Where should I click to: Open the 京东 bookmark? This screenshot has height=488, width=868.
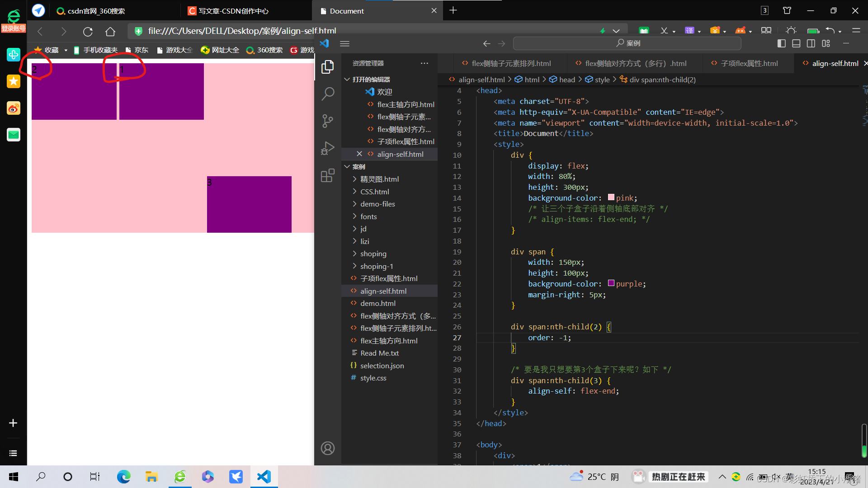(x=137, y=50)
